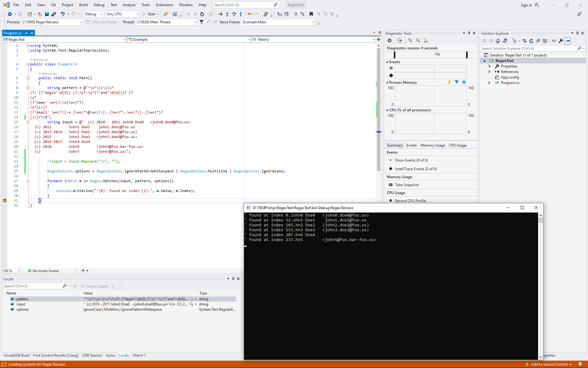
Task: Click the Live Share feedback icon top right
Action: click(579, 14)
